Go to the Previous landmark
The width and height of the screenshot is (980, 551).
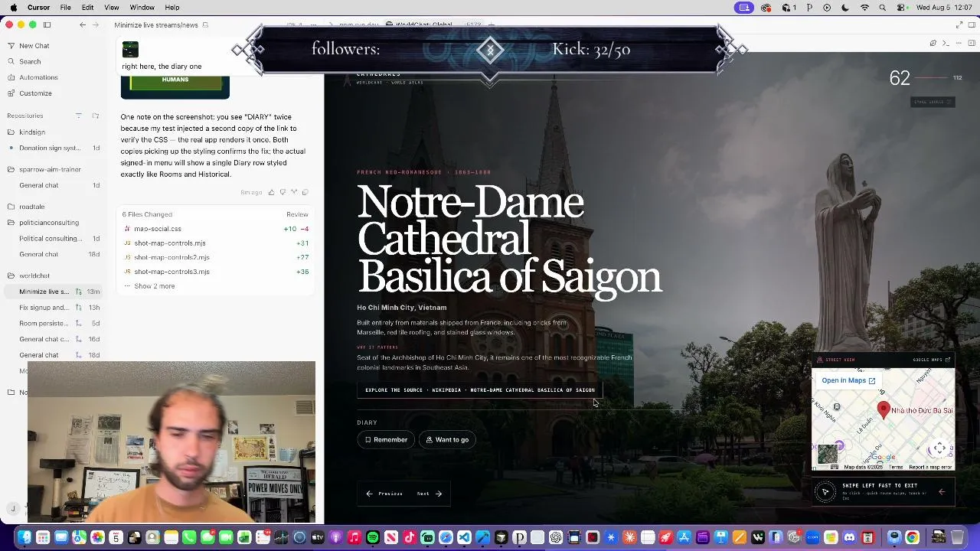384,494
